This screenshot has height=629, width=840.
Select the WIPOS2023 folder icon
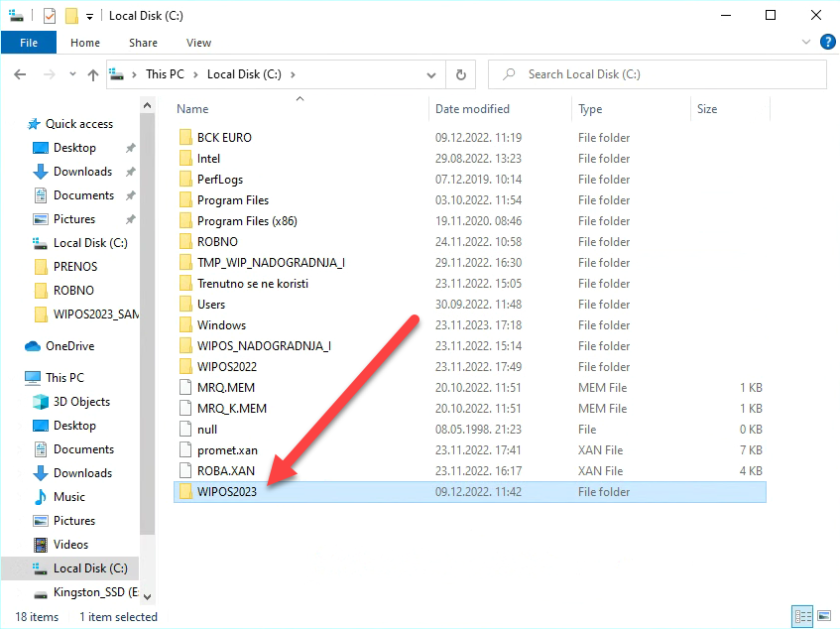click(184, 492)
